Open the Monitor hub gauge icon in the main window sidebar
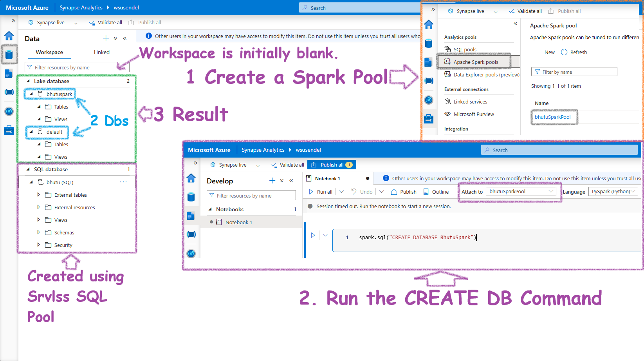This screenshot has height=361, width=644. [9, 111]
